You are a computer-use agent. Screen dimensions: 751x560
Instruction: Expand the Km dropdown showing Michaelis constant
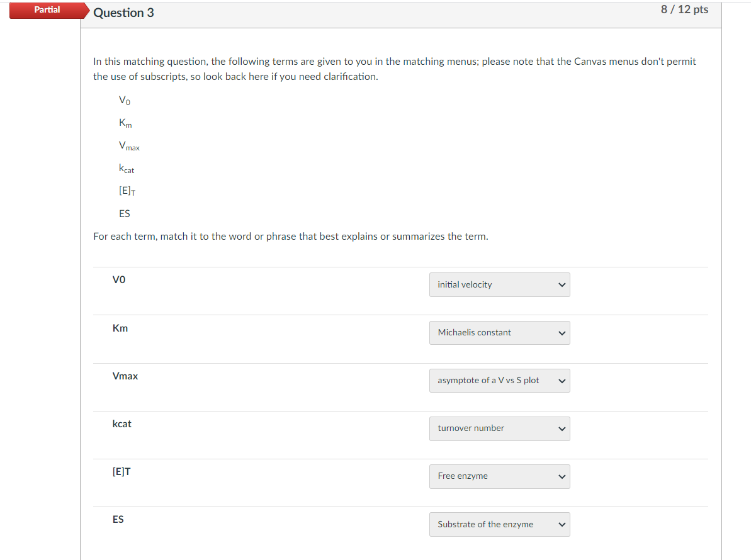point(499,332)
